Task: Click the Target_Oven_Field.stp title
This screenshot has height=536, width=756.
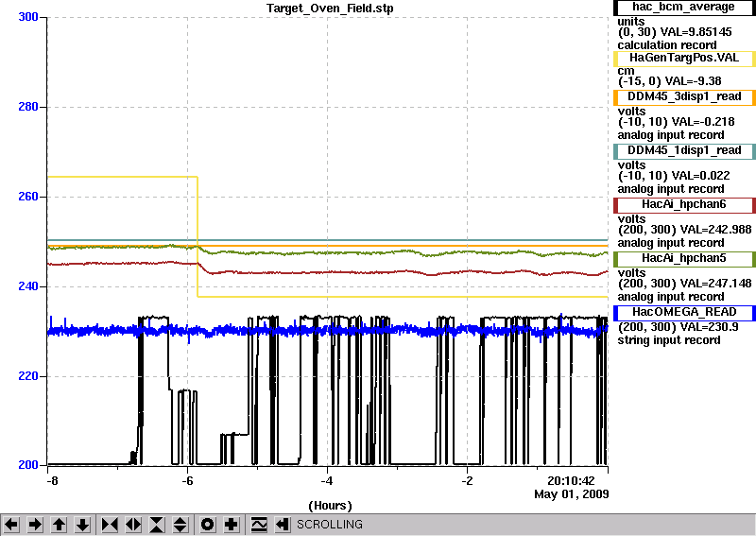Action: 330,9
